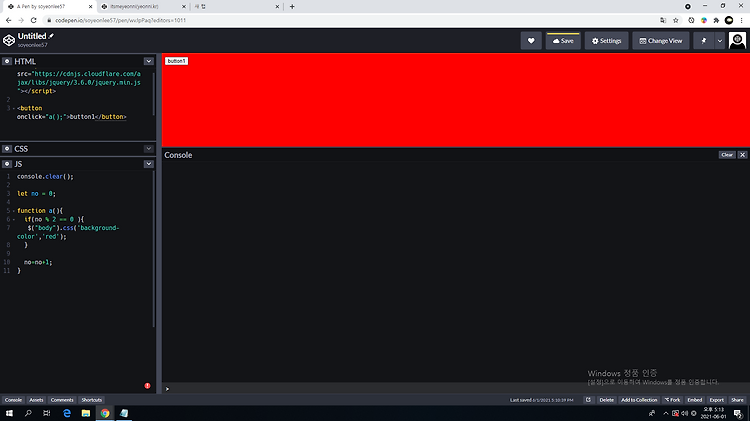Click Chrome icon on taskbar
750x421 pixels.
(105, 413)
